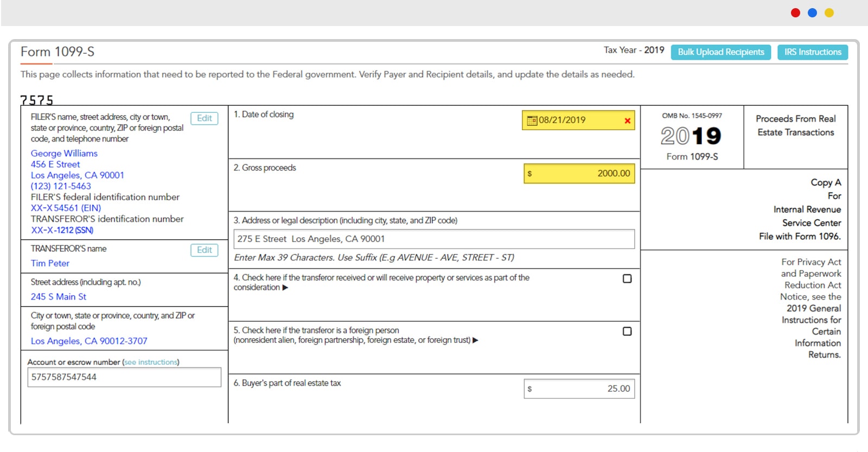Click the Gross proceeds amount field

pyautogui.click(x=579, y=174)
